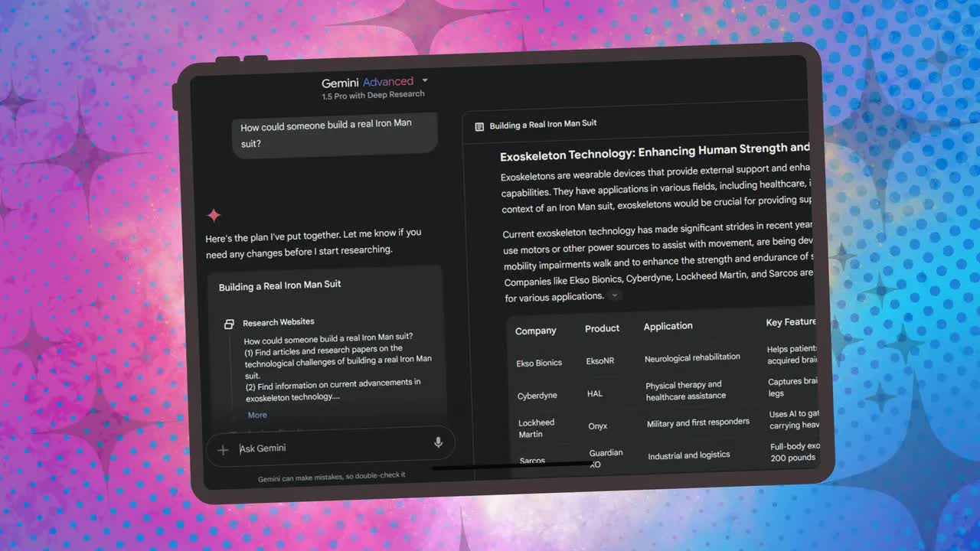
Task: Open the report header 'Building a Real Iron Man Suit'
Action: (x=543, y=124)
